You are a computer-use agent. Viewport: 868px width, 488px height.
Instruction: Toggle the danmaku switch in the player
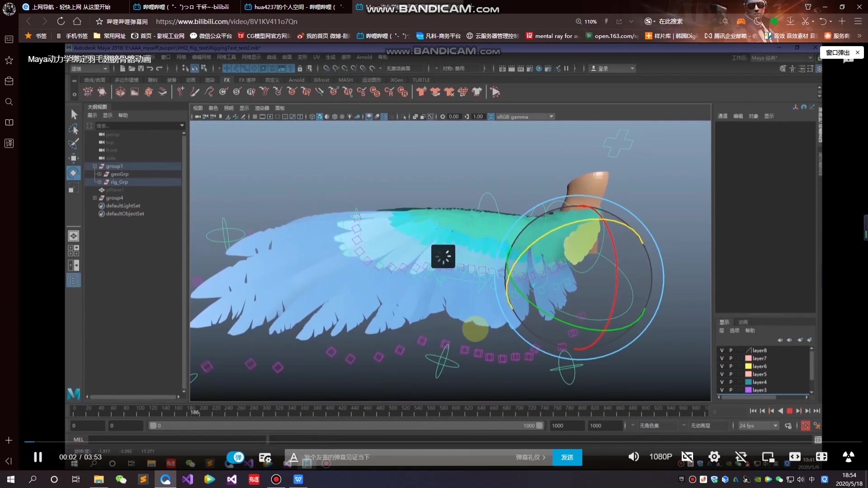(x=236, y=457)
